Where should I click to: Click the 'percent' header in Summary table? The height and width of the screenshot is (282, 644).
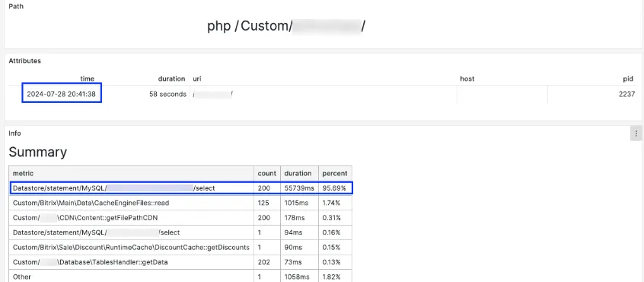[x=335, y=174]
